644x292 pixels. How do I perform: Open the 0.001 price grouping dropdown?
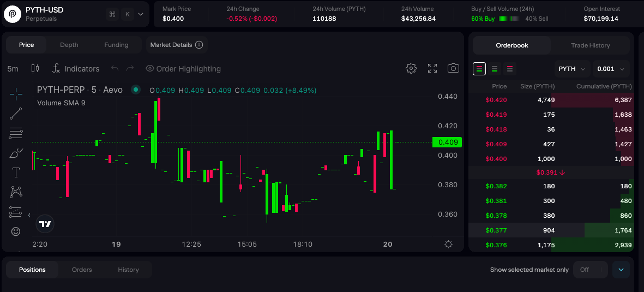611,69
